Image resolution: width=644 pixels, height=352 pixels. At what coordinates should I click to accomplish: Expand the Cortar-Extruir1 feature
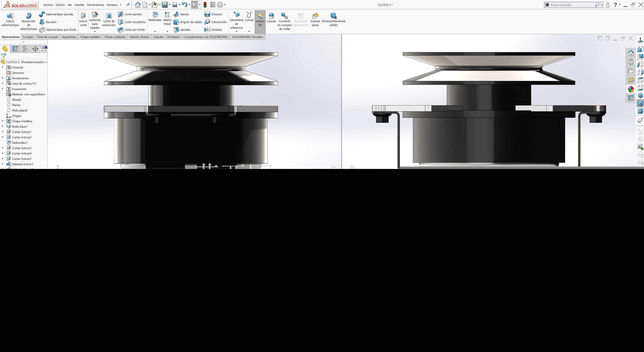tap(3, 132)
